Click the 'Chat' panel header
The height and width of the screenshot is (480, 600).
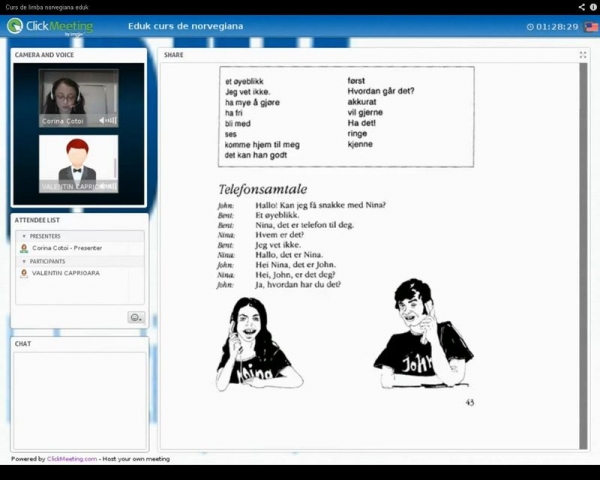coord(23,344)
